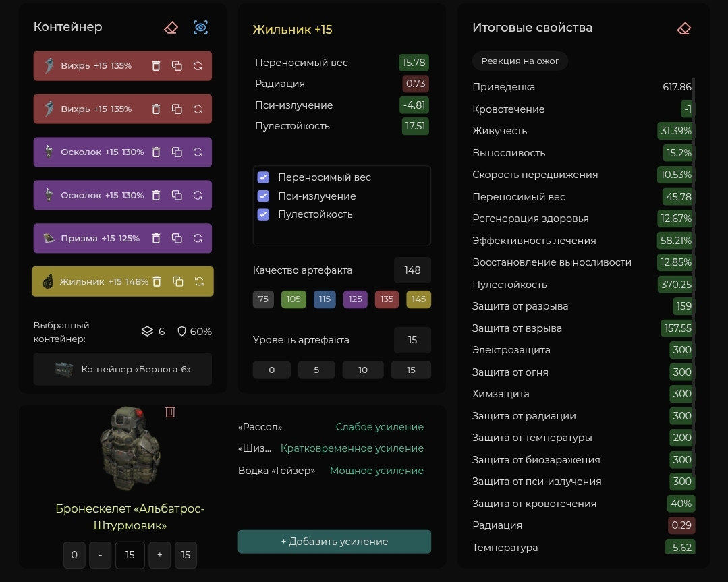Delete the Жильник +15 148% artifact
This screenshot has height=582, width=728.
[157, 282]
